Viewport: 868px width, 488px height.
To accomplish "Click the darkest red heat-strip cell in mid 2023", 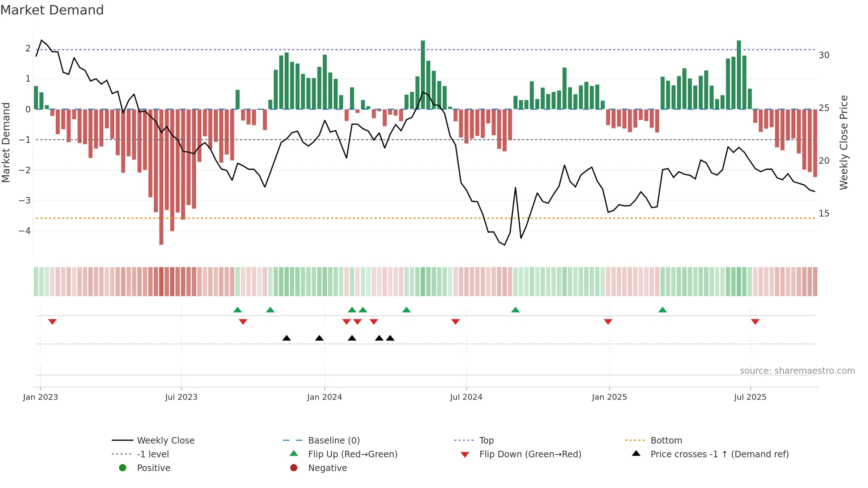I will pos(161,282).
